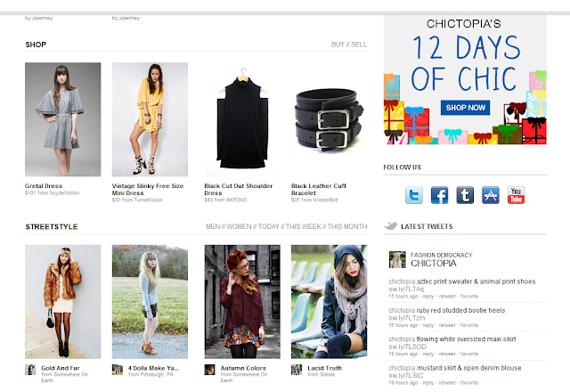
Task: View the Gretal Dress photo
Action: coord(63,119)
